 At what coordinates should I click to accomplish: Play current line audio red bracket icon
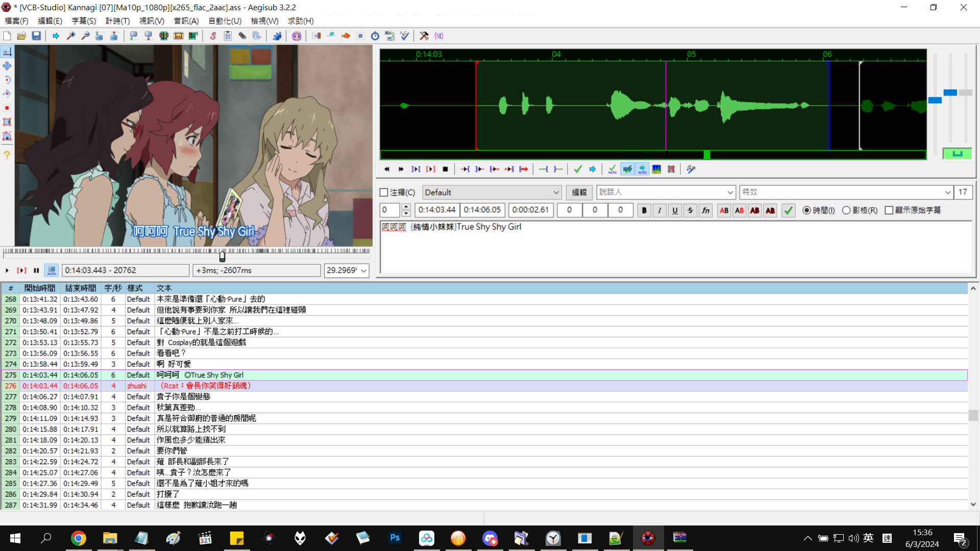click(431, 169)
